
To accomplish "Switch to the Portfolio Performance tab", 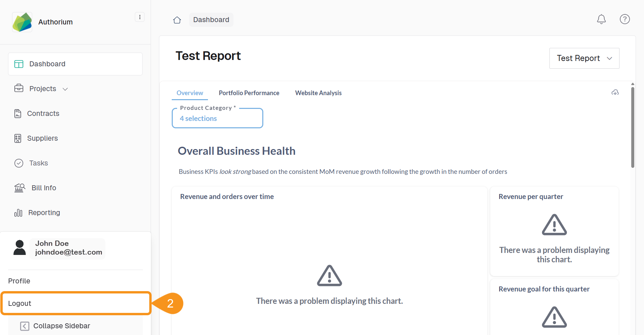I will click(x=249, y=93).
